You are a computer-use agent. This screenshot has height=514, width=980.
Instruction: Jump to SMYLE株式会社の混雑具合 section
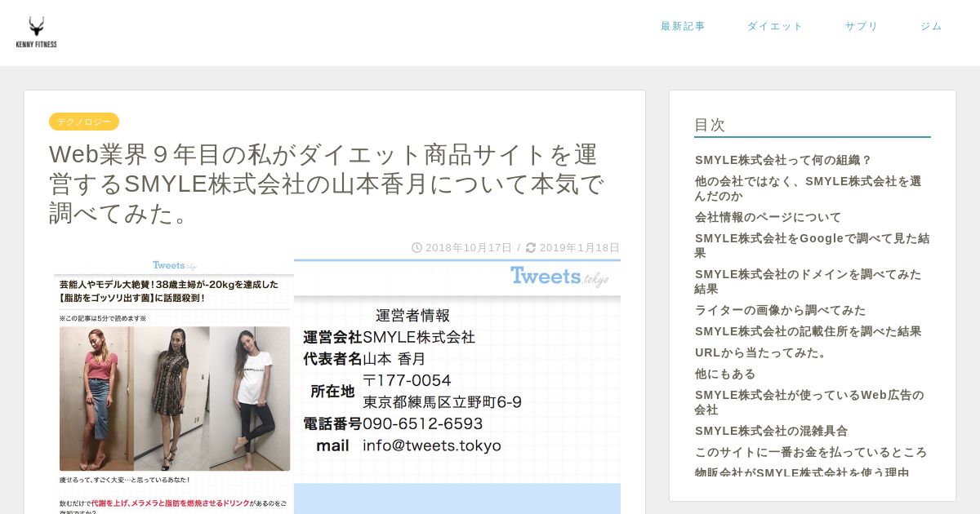point(771,431)
